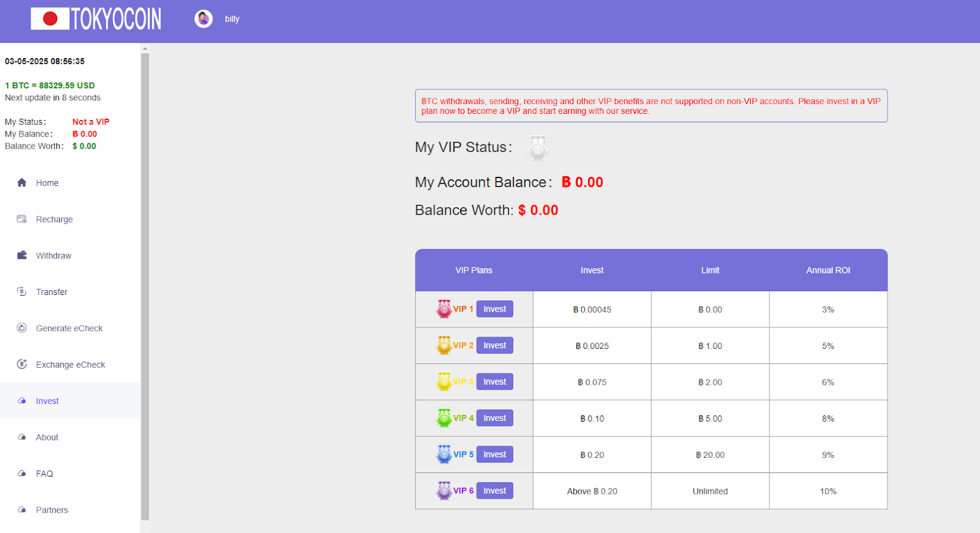Click the About sidebar icon
The width and height of the screenshot is (980, 533).
pyautogui.click(x=22, y=437)
